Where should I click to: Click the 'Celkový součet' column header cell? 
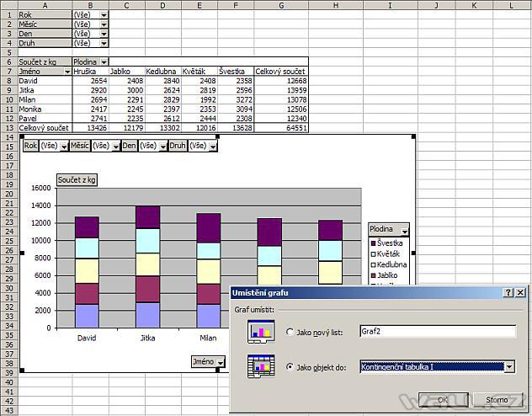pyautogui.click(x=281, y=72)
